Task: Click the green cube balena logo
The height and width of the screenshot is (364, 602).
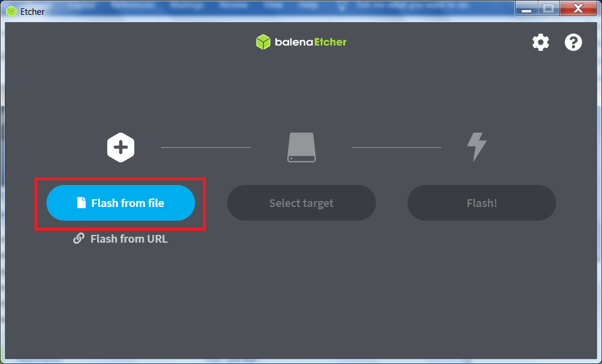Action: [x=264, y=42]
